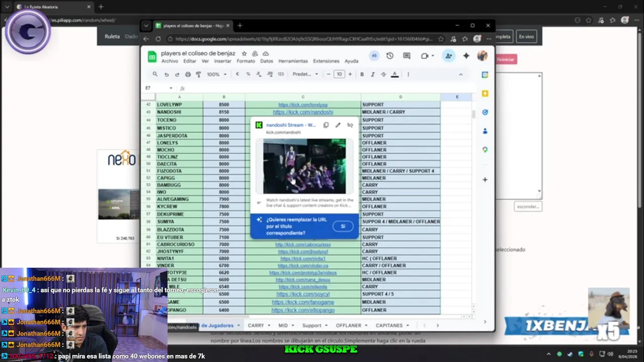Click the print icon in Sheets toolbar
Image resolution: width=644 pixels, height=362 pixels.
pyautogui.click(x=188, y=74)
